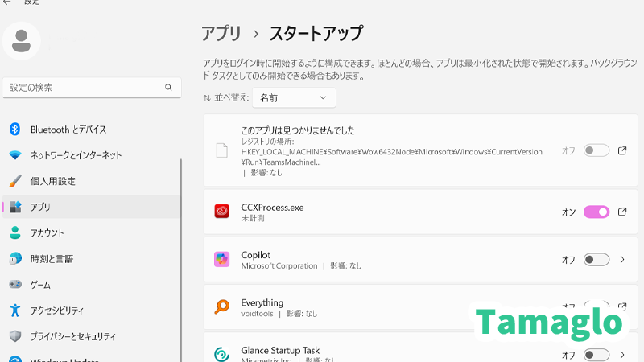Click このアプリは見つかりませんでした title
Screen dimensions: 644x362
point(298,130)
